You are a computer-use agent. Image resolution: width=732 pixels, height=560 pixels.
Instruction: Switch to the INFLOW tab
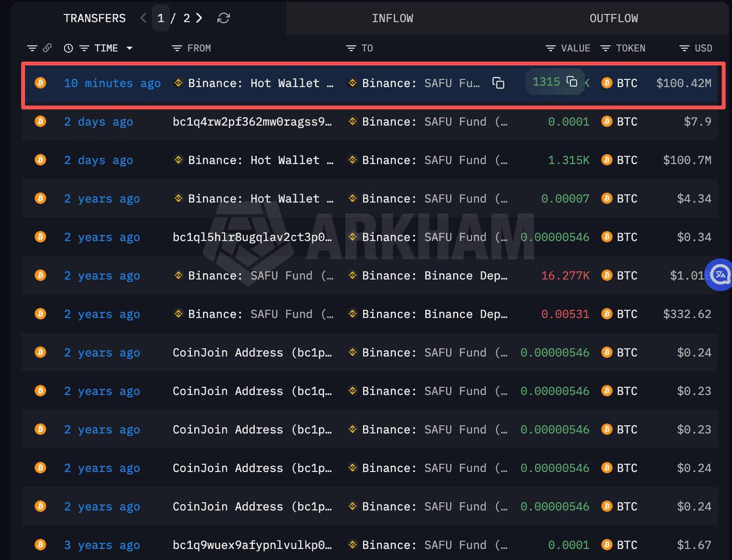392,18
